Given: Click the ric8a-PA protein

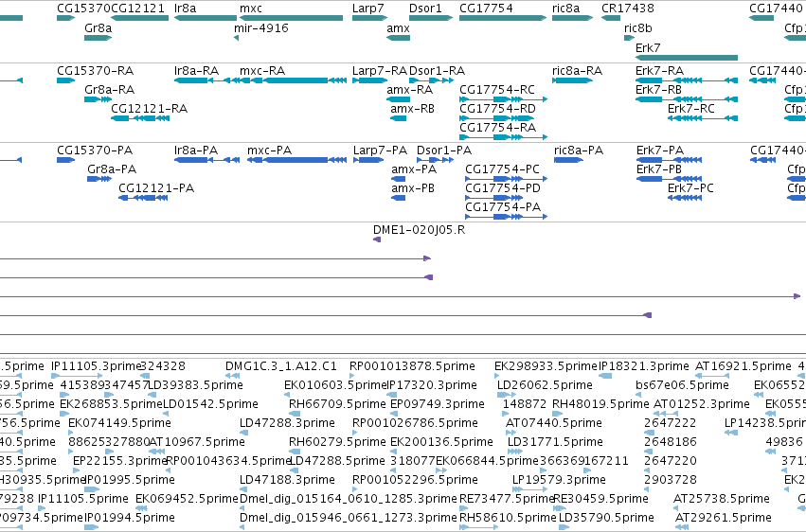Looking at the screenshot, I should [x=579, y=150].
